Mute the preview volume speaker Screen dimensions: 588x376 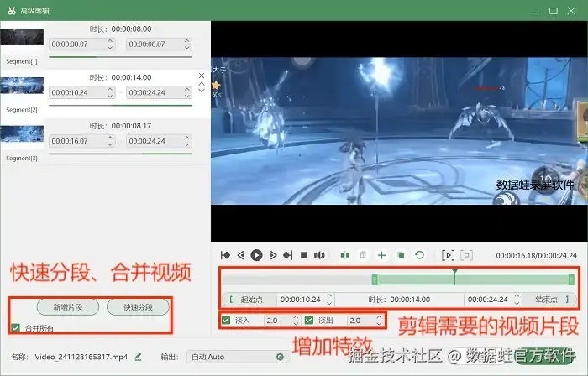(319, 255)
